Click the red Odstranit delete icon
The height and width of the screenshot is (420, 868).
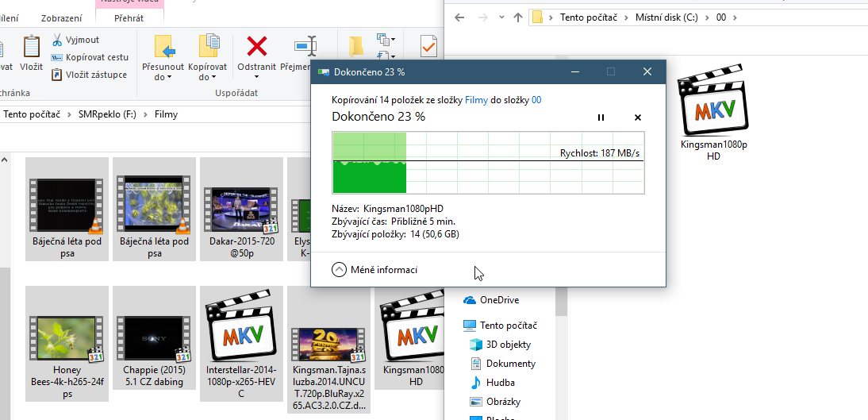257,47
